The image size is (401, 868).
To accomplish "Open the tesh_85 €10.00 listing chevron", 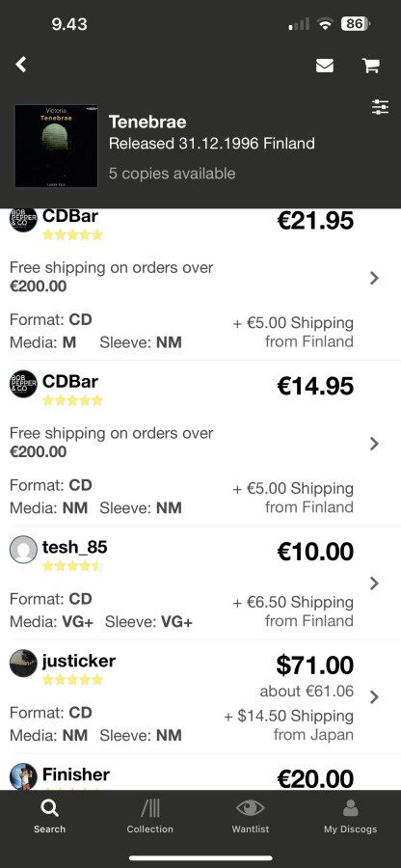I will coord(374,583).
